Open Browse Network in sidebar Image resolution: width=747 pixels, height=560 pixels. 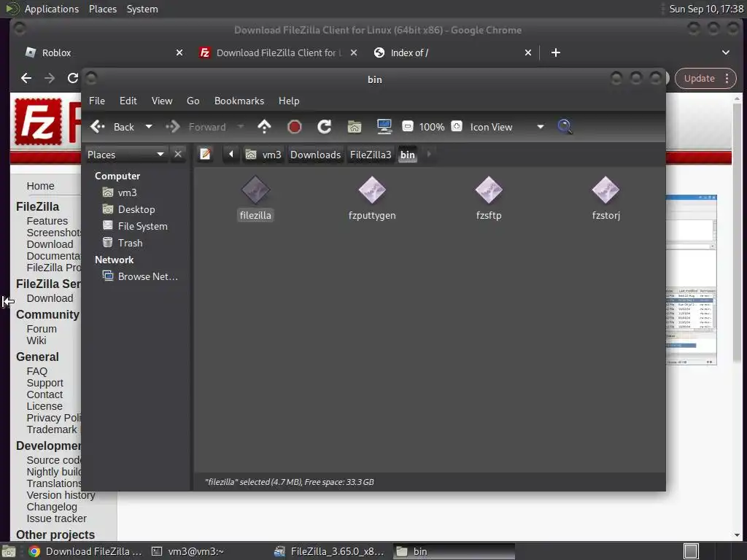(x=140, y=276)
